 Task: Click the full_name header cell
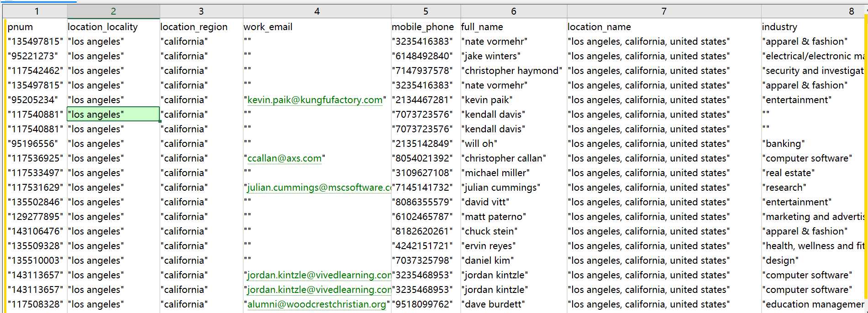tap(514, 27)
